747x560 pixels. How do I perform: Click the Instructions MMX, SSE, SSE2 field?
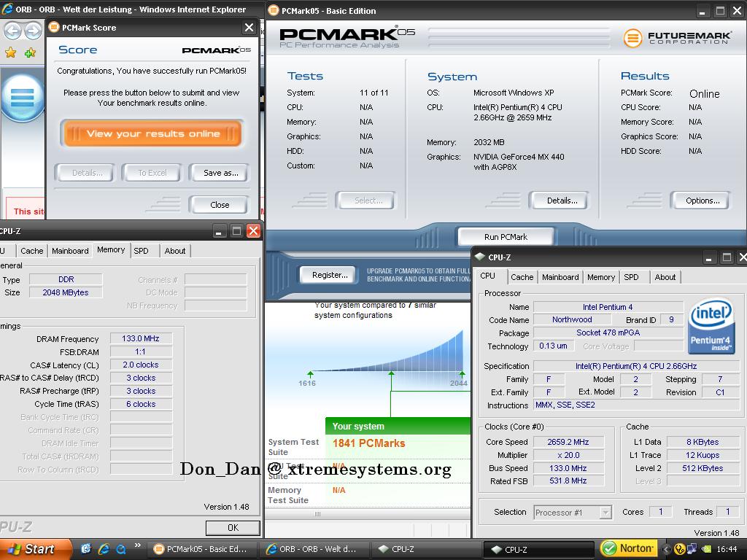pos(636,405)
